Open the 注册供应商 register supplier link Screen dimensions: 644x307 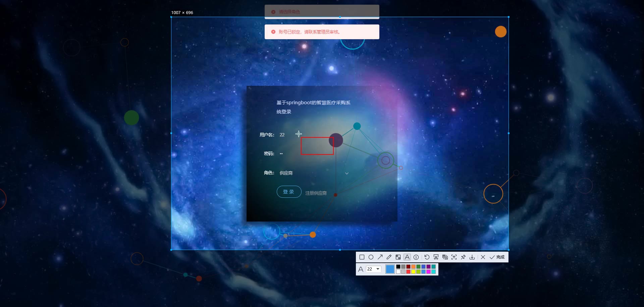(x=316, y=193)
